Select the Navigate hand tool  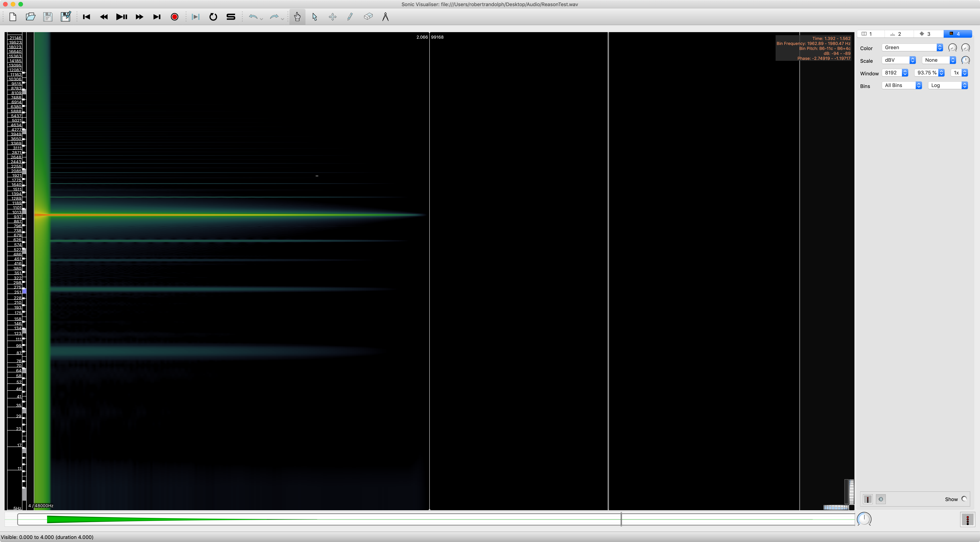point(297,17)
